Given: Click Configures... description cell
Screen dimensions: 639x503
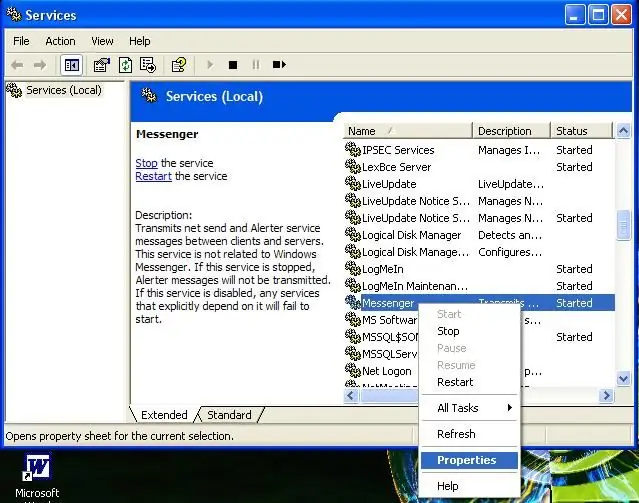Looking at the screenshot, I should tap(510, 252).
